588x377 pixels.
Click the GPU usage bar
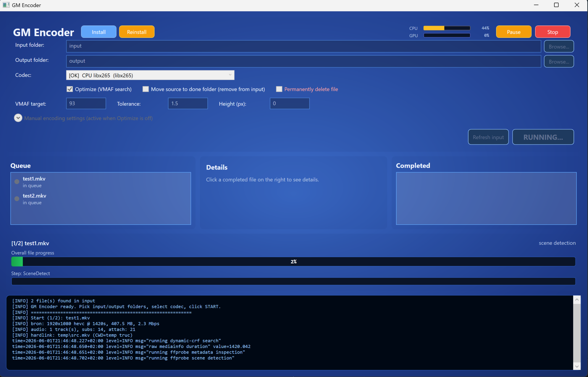point(447,36)
